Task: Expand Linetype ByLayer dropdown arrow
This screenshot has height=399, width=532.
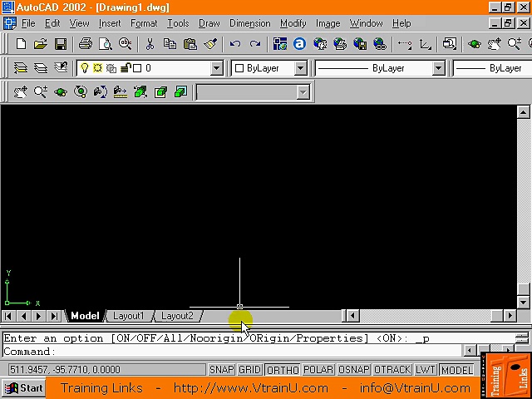Action: [x=438, y=68]
